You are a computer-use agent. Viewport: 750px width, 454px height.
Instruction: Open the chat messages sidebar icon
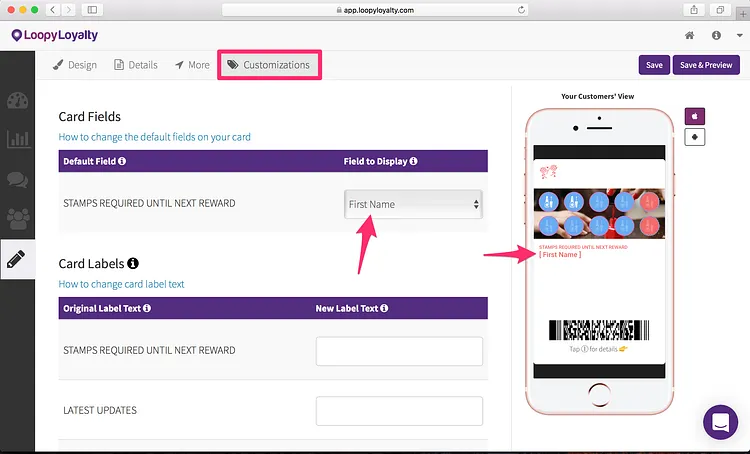point(18,179)
